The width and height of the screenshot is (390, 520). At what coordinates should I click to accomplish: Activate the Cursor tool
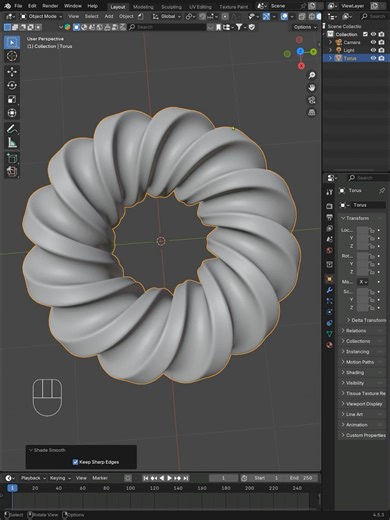coord(12,56)
